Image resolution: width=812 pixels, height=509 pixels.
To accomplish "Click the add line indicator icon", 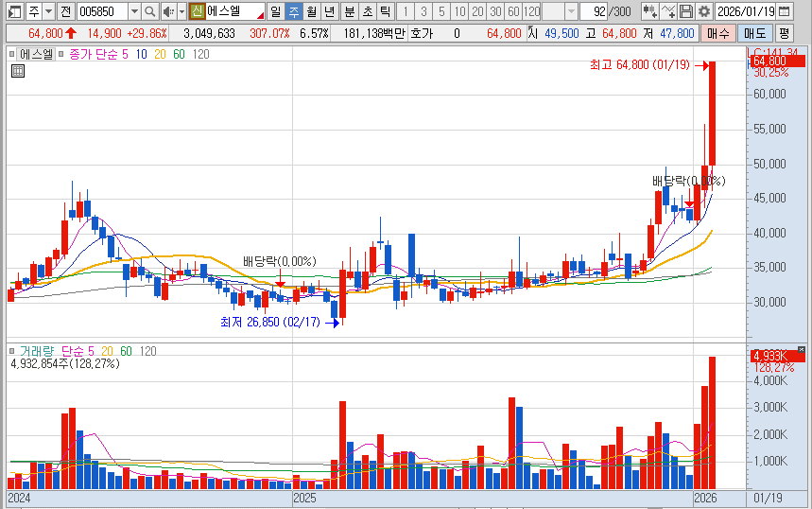I will [x=668, y=11].
